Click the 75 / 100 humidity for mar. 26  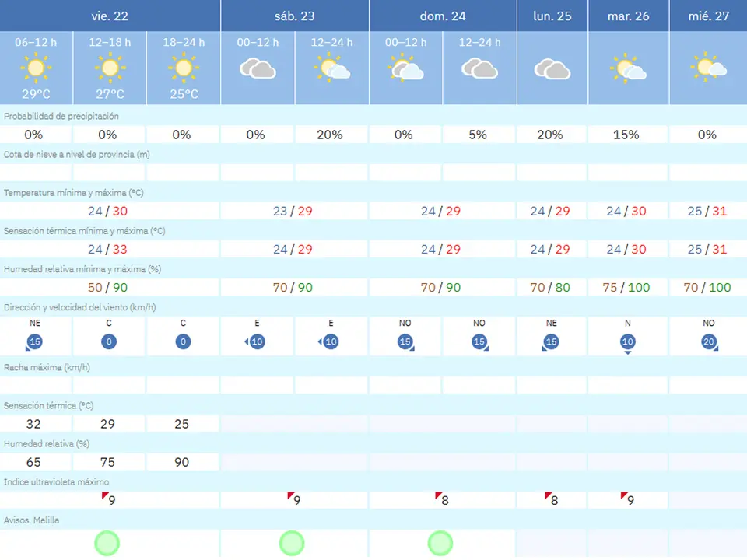pos(626,287)
